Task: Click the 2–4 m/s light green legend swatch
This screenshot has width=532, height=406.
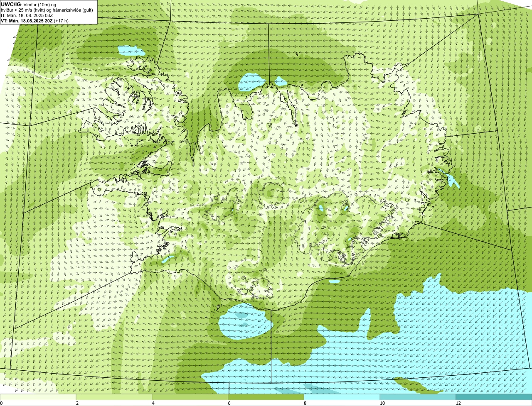Action: [114, 397]
